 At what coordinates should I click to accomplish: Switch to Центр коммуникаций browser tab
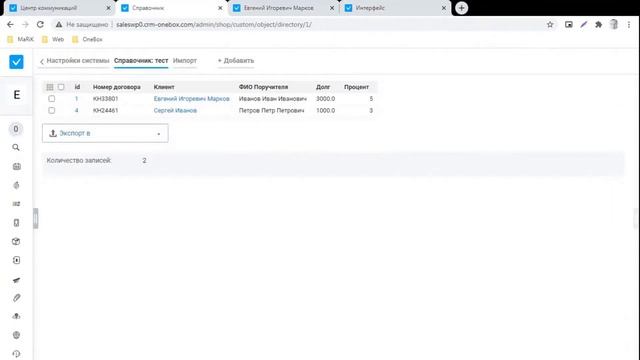[x=59, y=8]
